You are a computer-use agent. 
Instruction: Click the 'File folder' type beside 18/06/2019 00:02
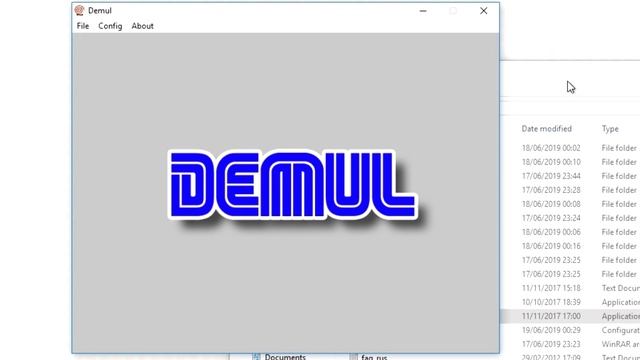(619, 148)
